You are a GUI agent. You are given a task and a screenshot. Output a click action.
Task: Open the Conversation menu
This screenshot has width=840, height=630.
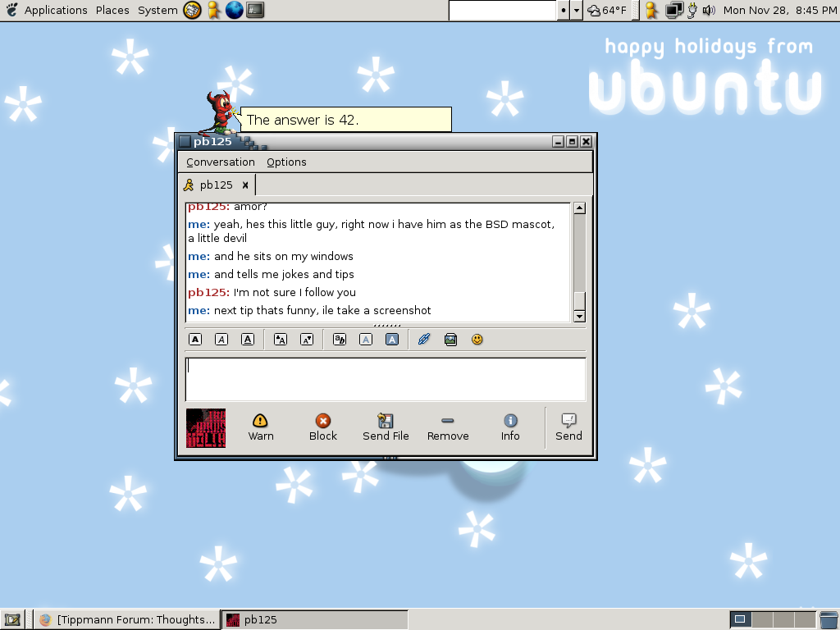(x=220, y=162)
